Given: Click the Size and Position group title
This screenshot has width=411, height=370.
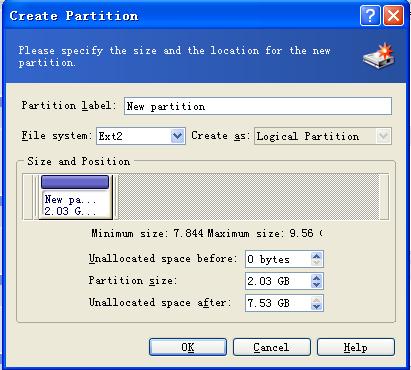Looking at the screenshot, I should (x=79, y=161).
